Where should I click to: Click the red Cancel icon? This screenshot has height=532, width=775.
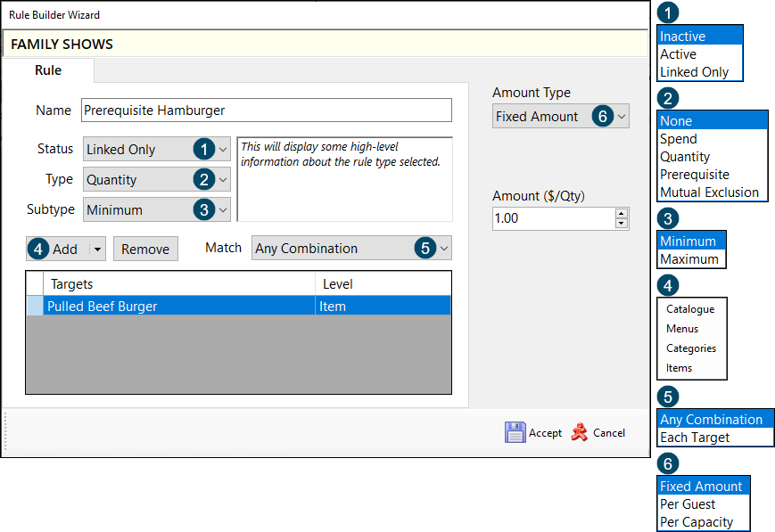point(580,432)
